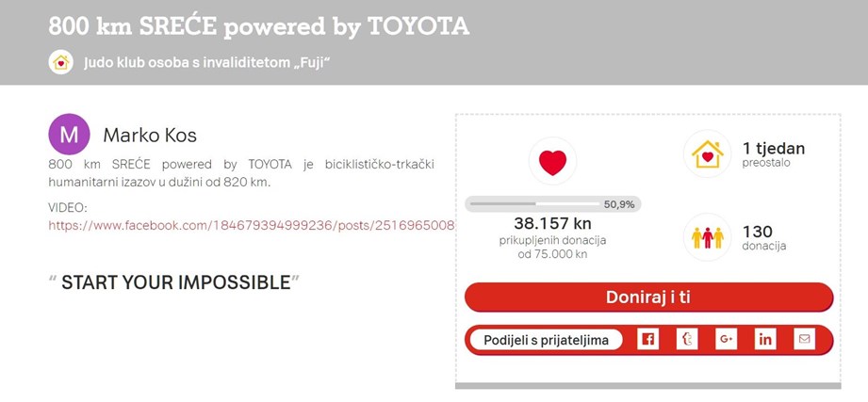Open the Facebook video link
The height and width of the screenshot is (402, 868).
click(252, 226)
